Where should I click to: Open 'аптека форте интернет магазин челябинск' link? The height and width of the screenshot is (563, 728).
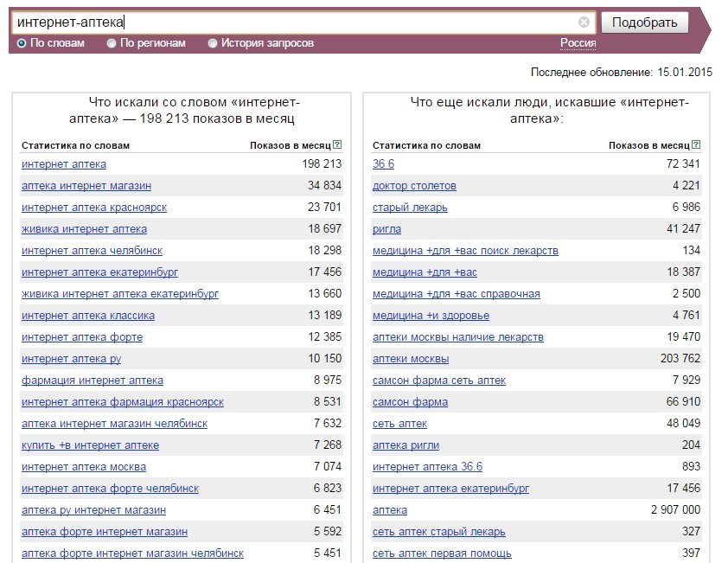pos(133,553)
